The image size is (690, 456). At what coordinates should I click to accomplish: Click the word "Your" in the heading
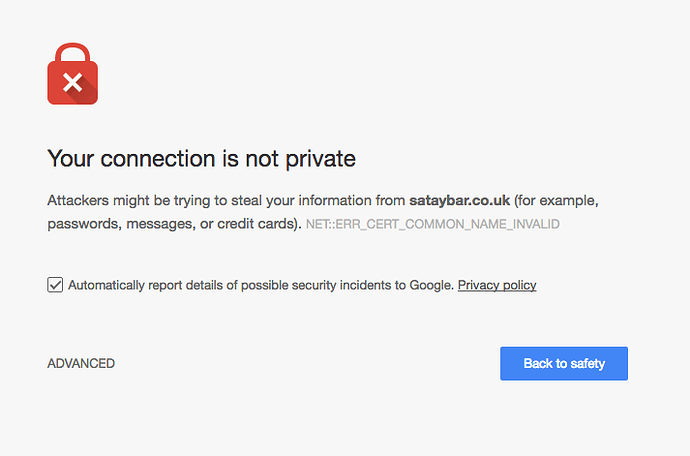pos(70,158)
